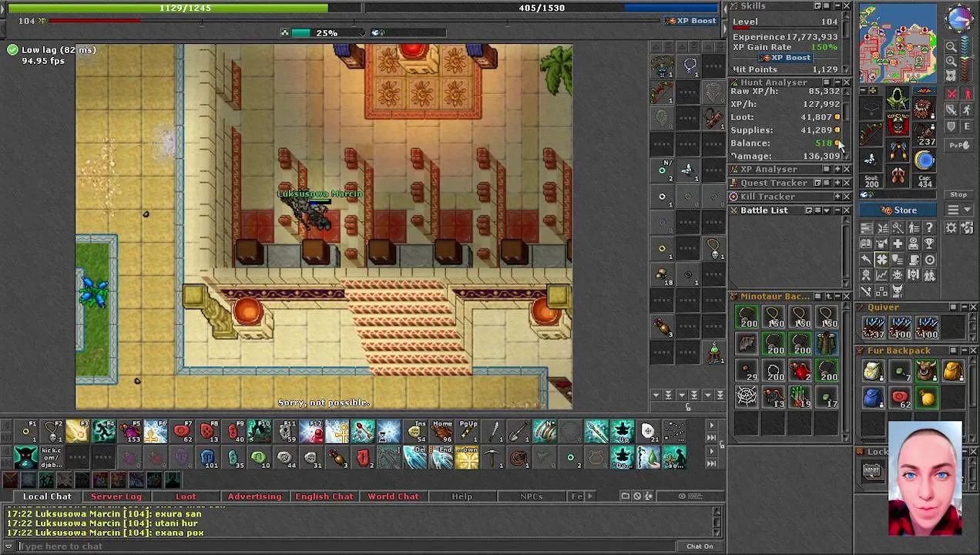Use the F12 hotkey slot
The width and height of the screenshot is (980, 555).
pos(311,432)
